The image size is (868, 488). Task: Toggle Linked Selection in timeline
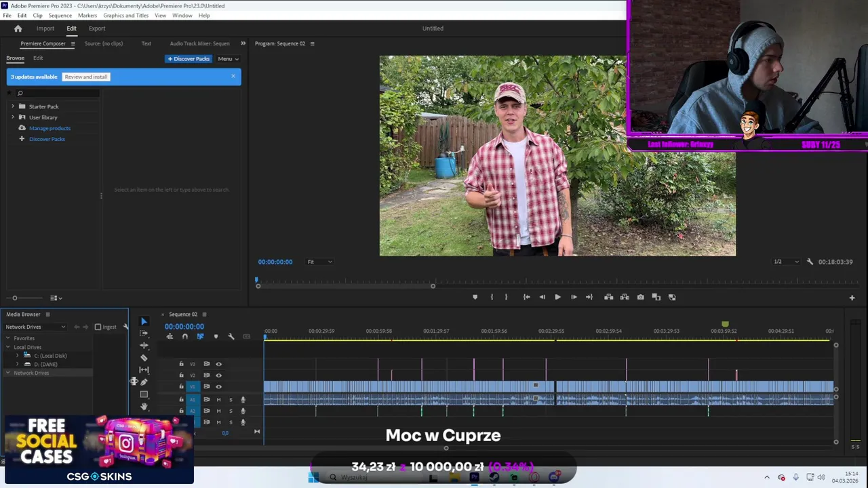(200, 336)
